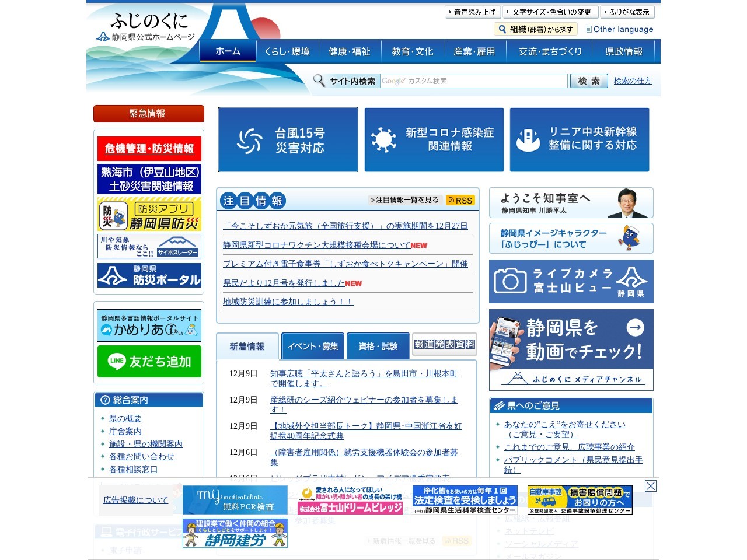Open 新型コロナ感染症 関連情報 banner
Viewport: 747px width, 560px height.
[434, 140]
